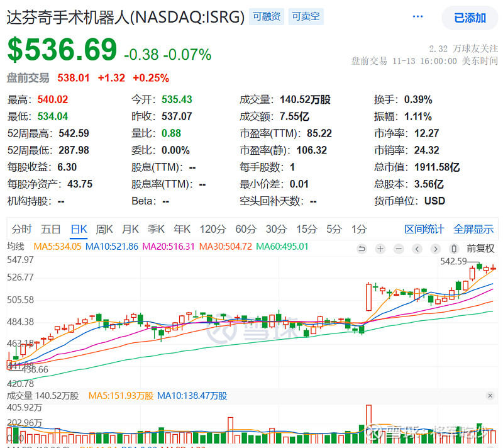Select the 周K chart tab
The image size is (503, 448).
[104, 229]
